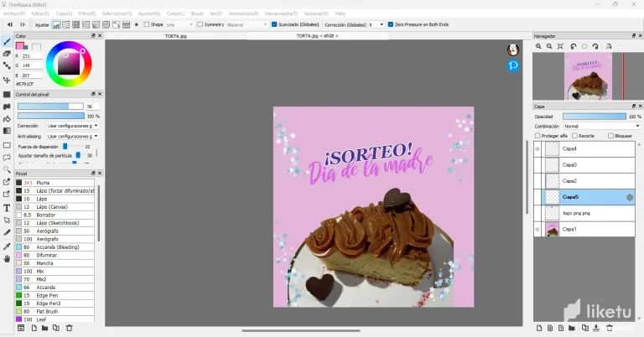
Task: Click fit-to-window icon in Navegador
Action: (x=560, y=46)
